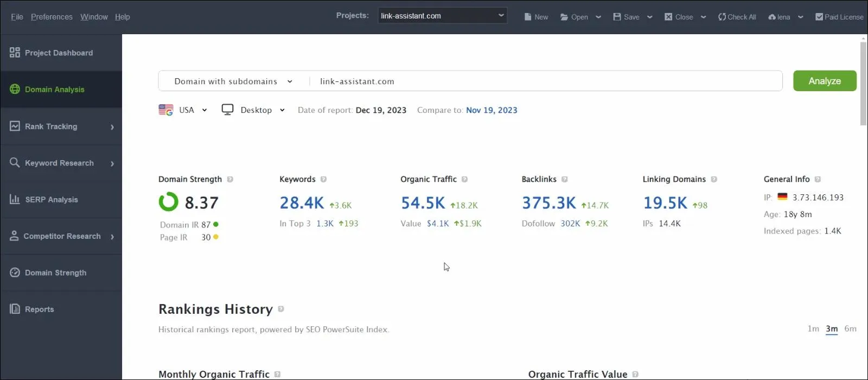The width and height of the screenshot is (868, 380).
Task: Open the Rank Tracking chart icon
Action: [x=15, y=126]
